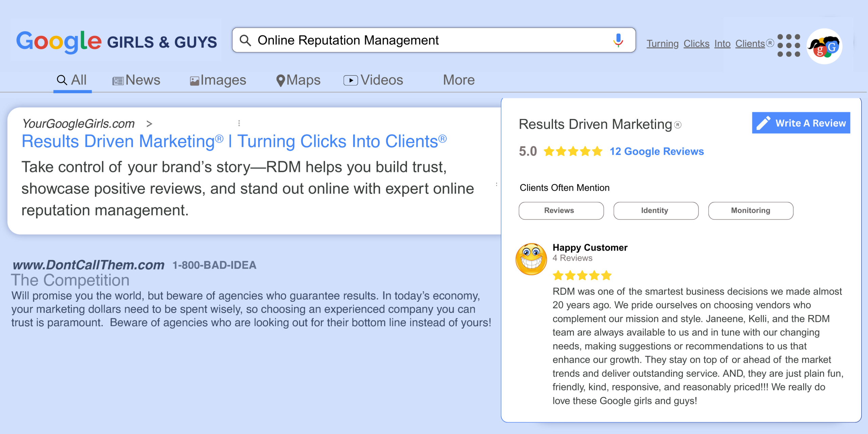Click the Happy Customer smiley avatar

point(531,259)
